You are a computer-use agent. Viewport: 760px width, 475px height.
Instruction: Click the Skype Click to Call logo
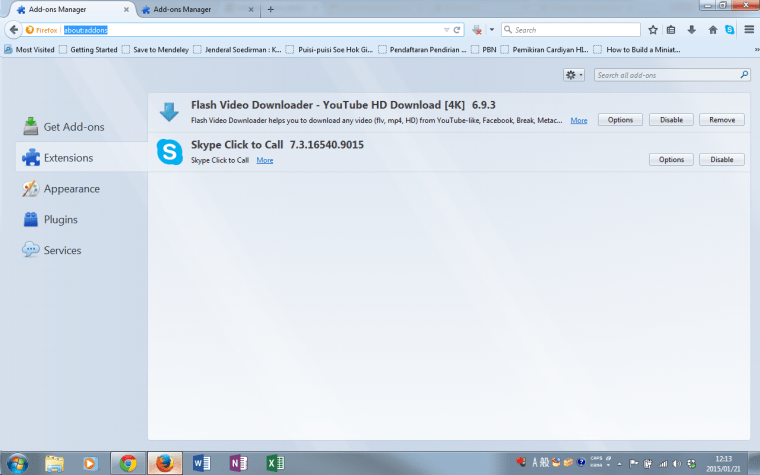[x=170, y=152]
